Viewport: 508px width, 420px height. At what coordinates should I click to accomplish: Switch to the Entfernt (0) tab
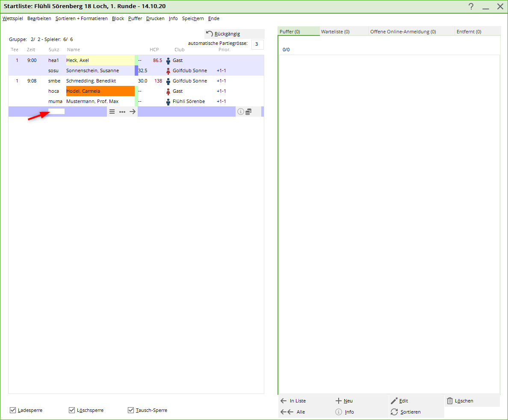(478, 32)
